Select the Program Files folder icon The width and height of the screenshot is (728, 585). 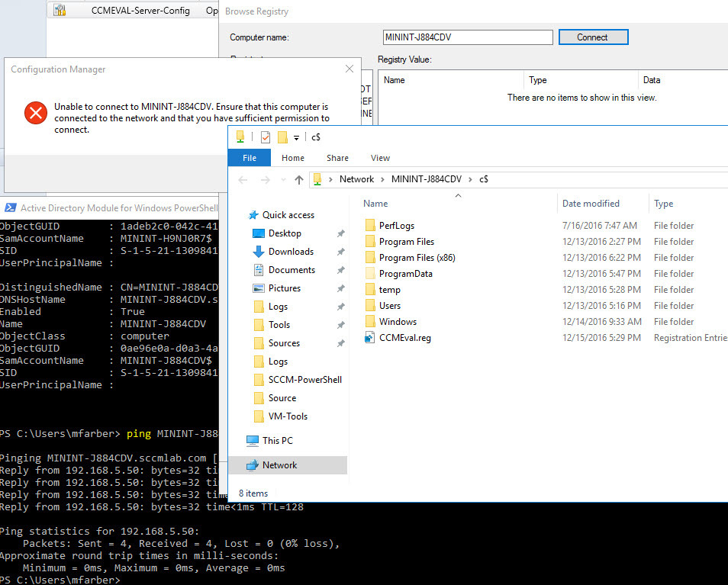(370, 241)
